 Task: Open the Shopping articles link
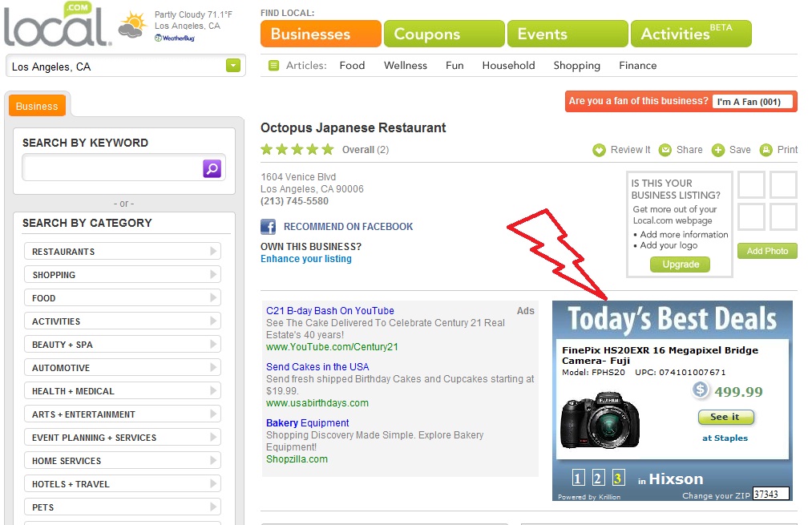[x=577, y=66]
